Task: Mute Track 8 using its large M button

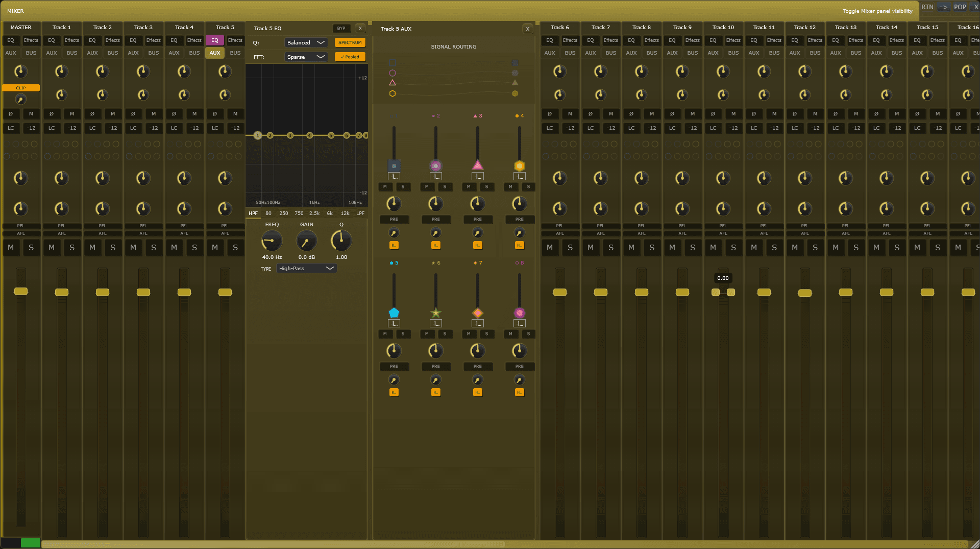Action: point(631,248)
